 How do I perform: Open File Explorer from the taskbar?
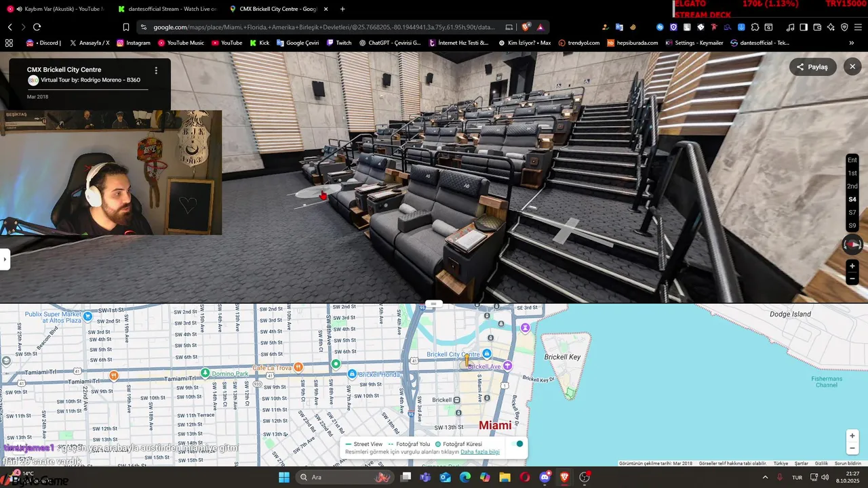point(505,477)
